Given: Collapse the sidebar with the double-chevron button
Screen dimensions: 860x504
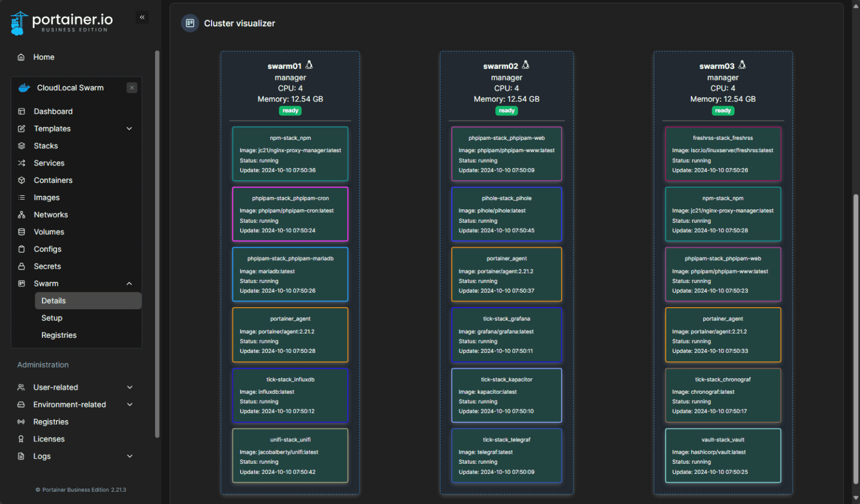Looking at the screenshot, I should pyautogui.click(x=142, y=17).
